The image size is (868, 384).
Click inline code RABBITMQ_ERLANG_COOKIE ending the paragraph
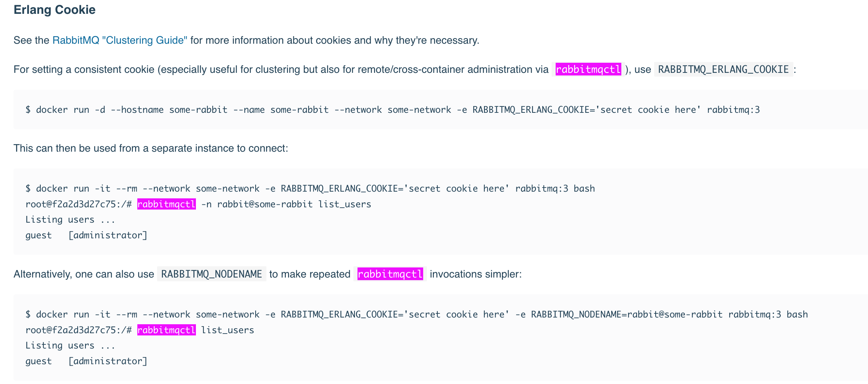[x=723, y=69]
